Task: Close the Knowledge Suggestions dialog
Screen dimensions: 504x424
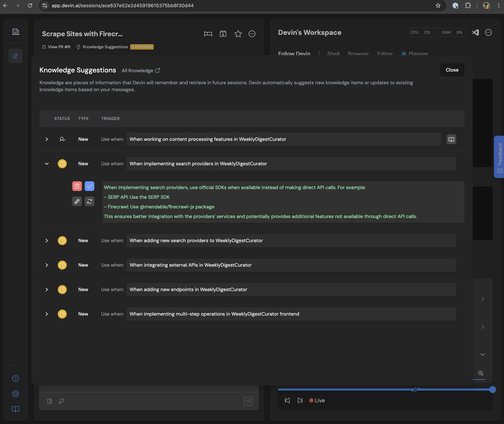Action: point(452,70)
